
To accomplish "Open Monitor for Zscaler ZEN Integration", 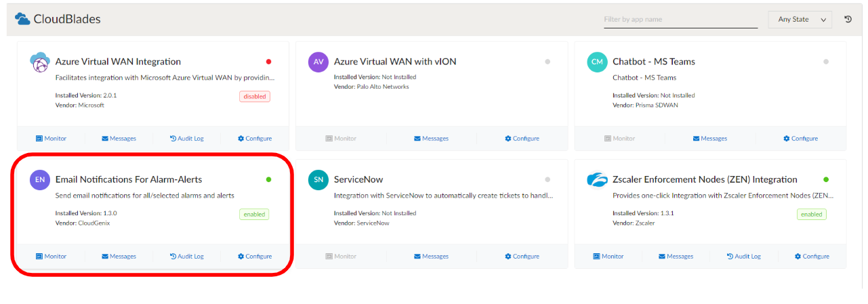I will [608, 257].
